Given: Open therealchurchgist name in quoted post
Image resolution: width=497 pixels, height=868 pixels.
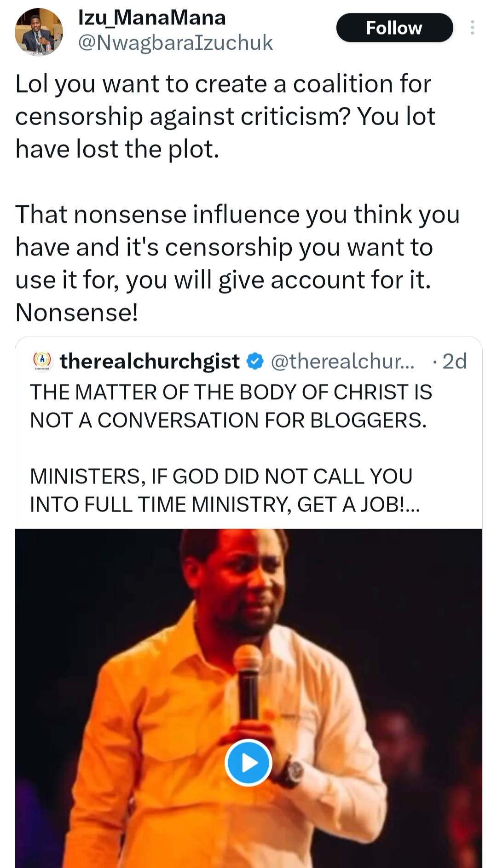Looking at the screenshot, I should [x=150, y=361].
